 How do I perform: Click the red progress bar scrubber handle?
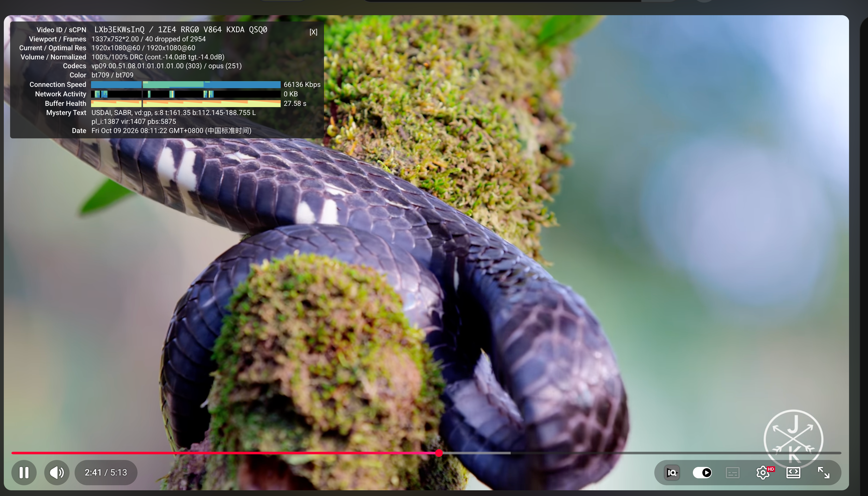tap(439, 453)
